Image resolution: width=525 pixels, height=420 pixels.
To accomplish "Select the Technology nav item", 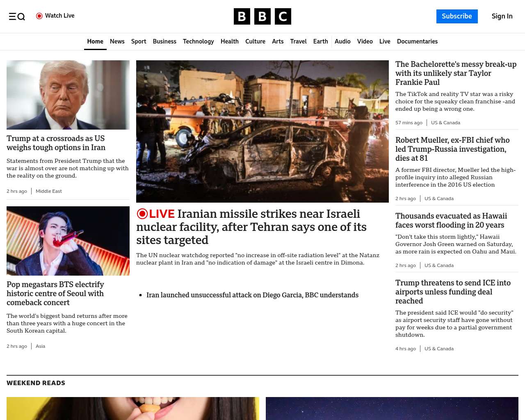I will pos(198,41).
